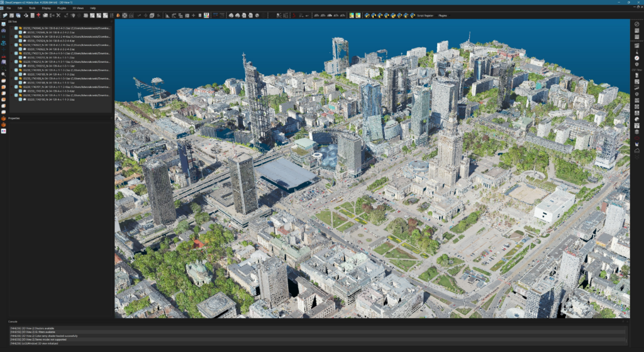The width and height of the screenshot is (644, 352).
Task: Collapse the second folder in DB Tree
Action: 11,36
